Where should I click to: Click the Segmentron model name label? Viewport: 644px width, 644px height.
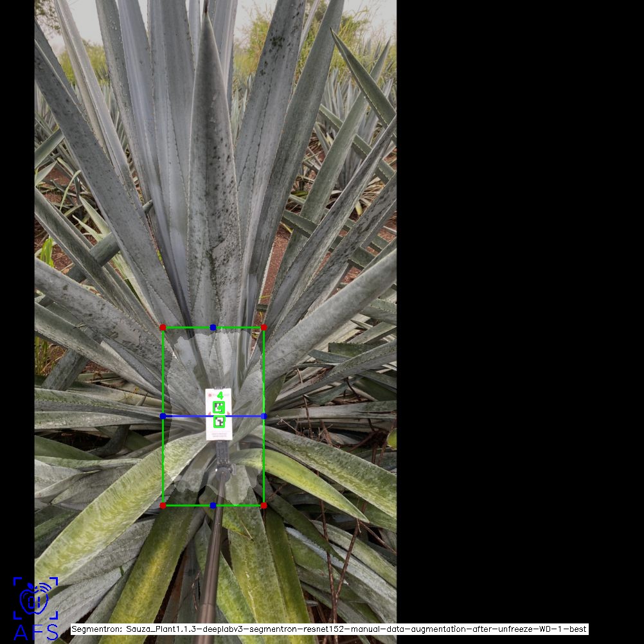click(329, 629)
